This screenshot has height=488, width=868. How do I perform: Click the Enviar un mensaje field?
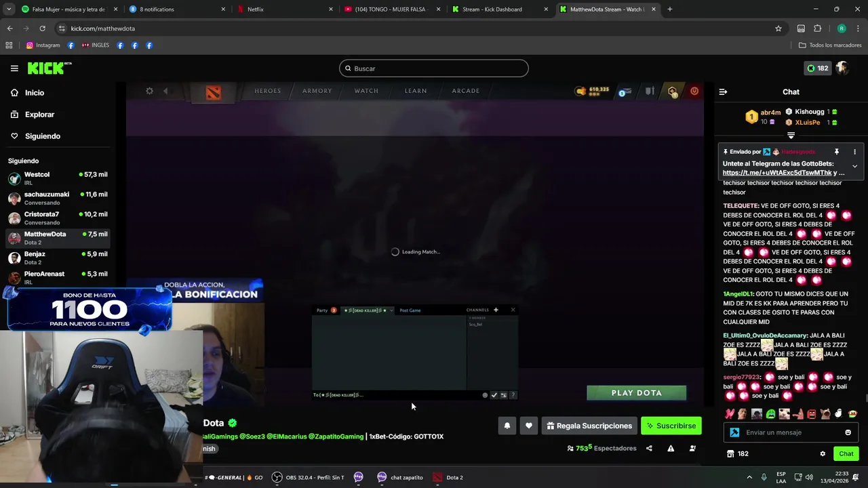[792, 432]
